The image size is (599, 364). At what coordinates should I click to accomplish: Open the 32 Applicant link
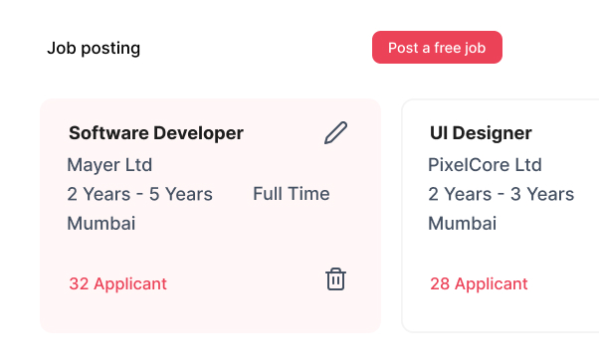[x=117, y=283]
